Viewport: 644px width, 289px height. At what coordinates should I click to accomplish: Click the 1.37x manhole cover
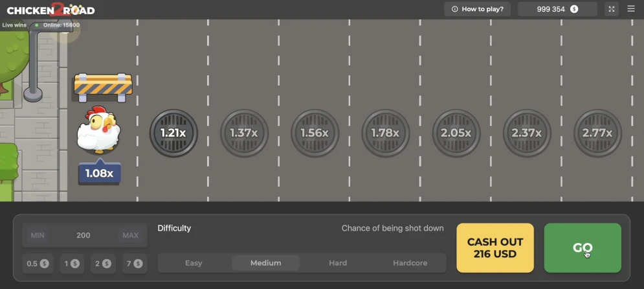244,133
